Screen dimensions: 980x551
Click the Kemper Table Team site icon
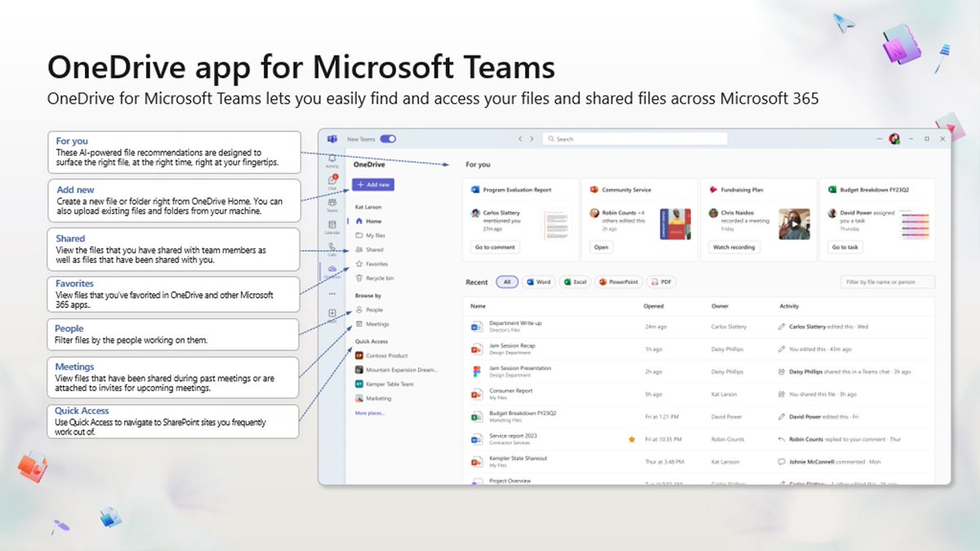pyautogui.click(x=359, y=384)
